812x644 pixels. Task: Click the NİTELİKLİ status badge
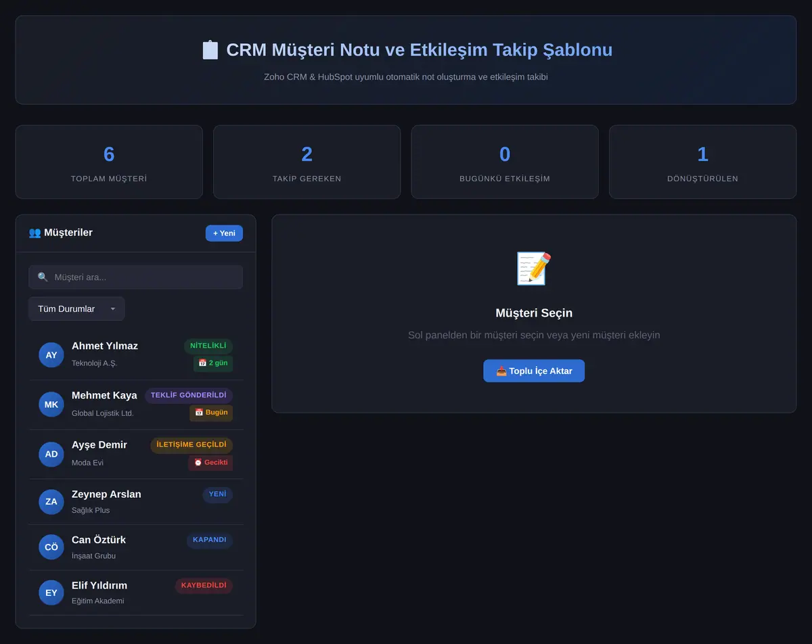[208, 346]
